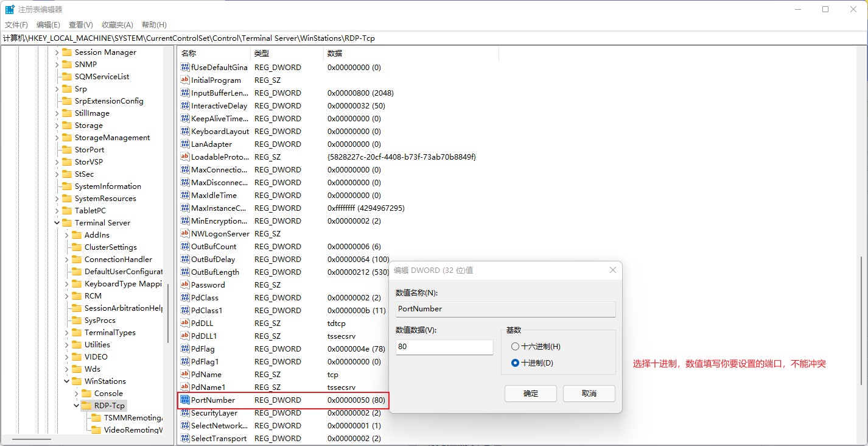Click the Password string value icon
Image resolution: width=868 pixels, height=446 pixels.
pos(185,285)
